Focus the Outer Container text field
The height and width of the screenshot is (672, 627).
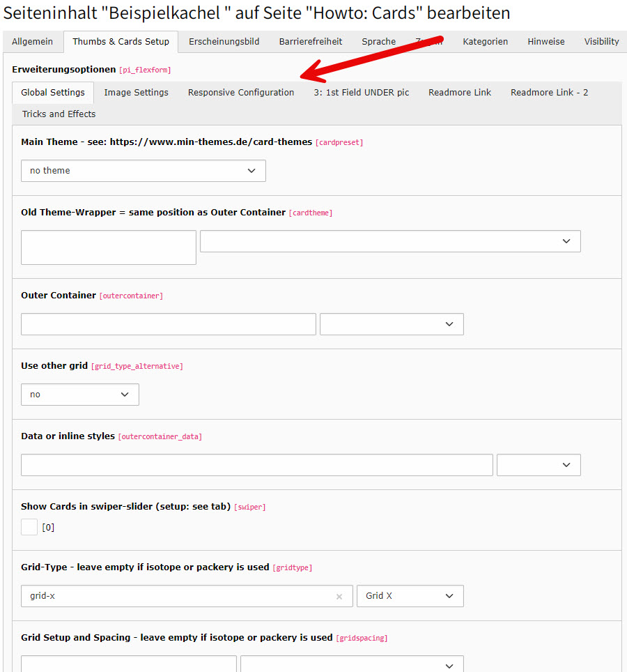coord(169,324)
